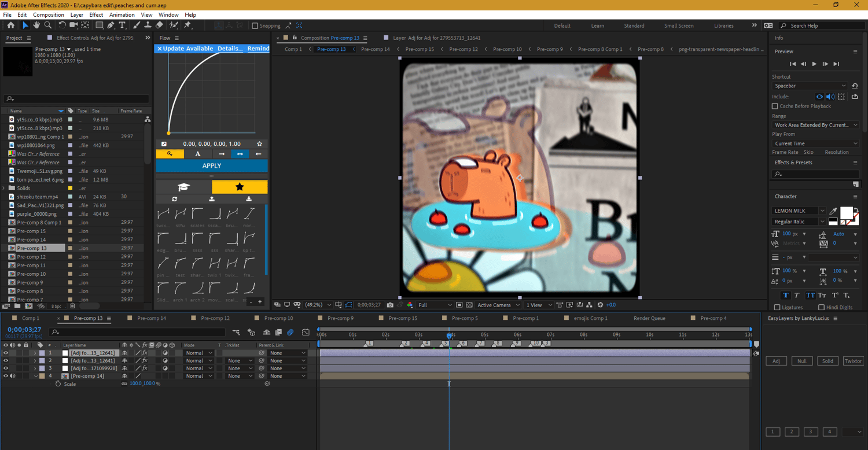Switch to the Small Screen workspace
This screenshot has height=450, width=868.
point(679,25)
